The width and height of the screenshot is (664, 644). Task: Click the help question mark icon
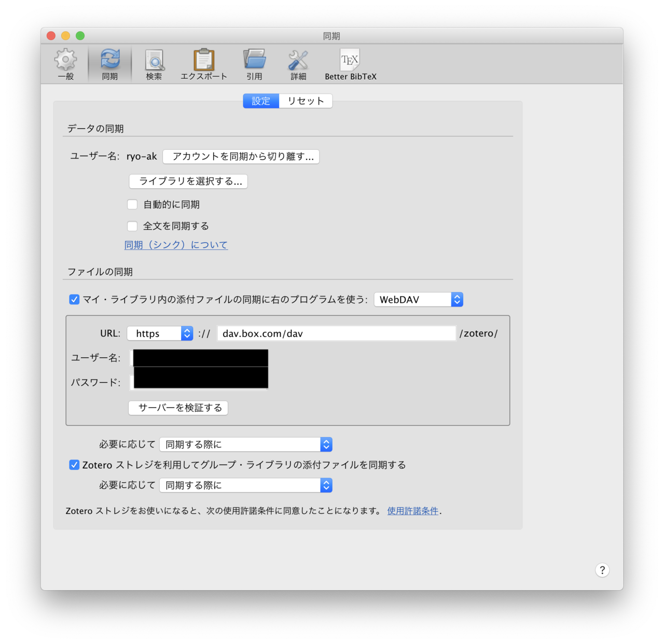(x=602, y=570)
